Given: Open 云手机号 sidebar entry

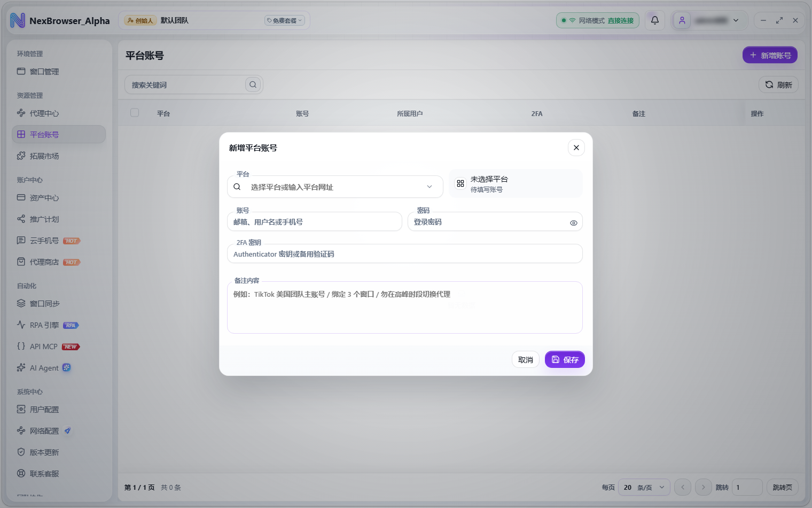Looking at the screenshot, I should tap(59, 240).
